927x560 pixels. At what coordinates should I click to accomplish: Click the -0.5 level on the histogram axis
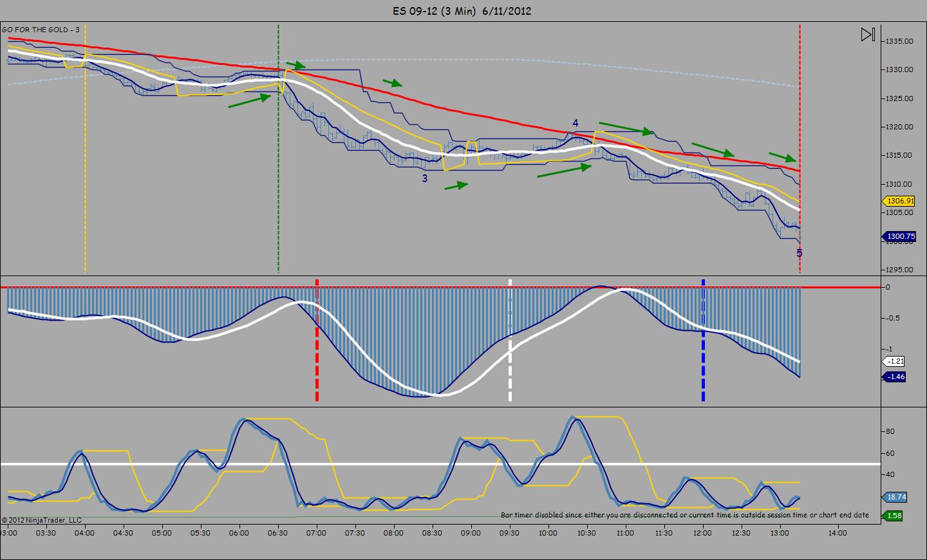click(x=892, y=318)
